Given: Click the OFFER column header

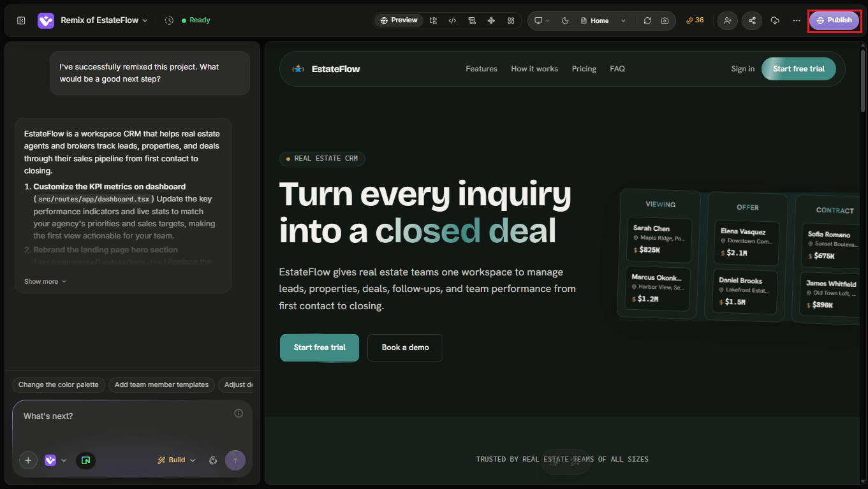Looking at the screenshot, I should tap(747, 207).
